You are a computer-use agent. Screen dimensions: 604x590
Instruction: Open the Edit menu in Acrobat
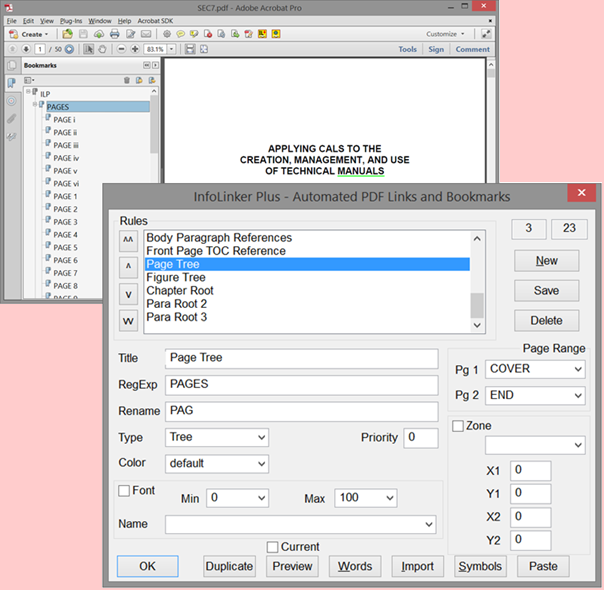click(28, 21)
